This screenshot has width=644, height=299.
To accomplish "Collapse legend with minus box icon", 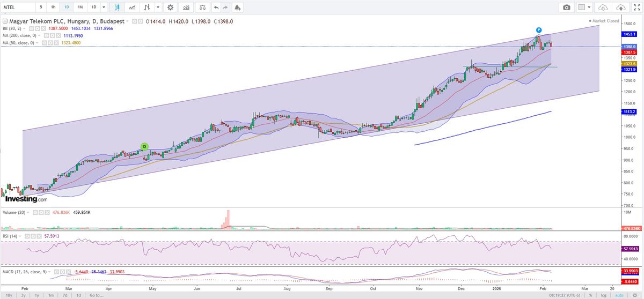I will pyautogui.click(x=5, y=21).
